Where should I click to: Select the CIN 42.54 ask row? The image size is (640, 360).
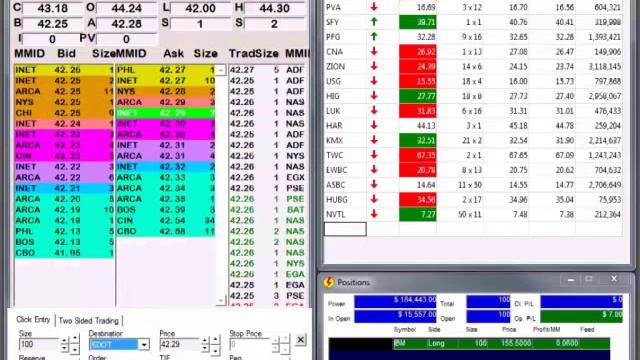165,220
